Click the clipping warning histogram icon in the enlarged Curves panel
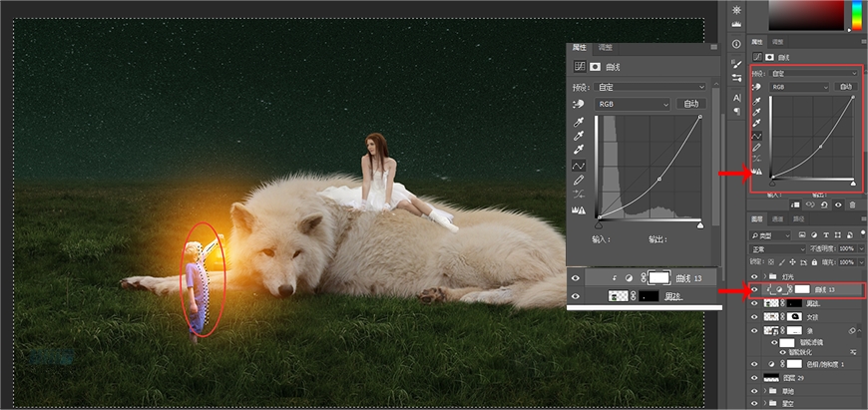 [x=579, y=210]
